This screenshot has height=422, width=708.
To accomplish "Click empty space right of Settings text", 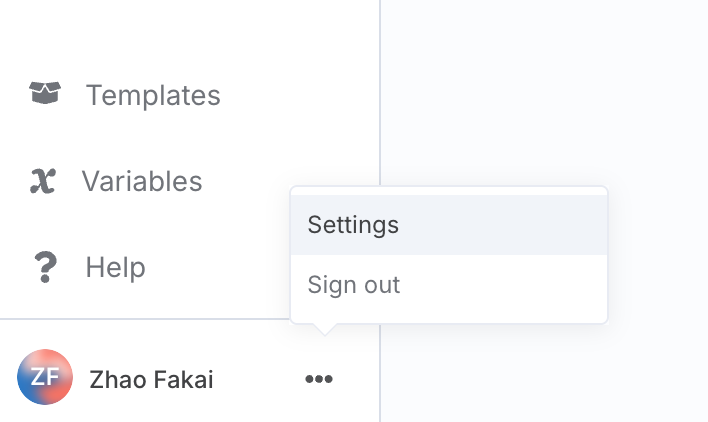I will pos(500,225).
